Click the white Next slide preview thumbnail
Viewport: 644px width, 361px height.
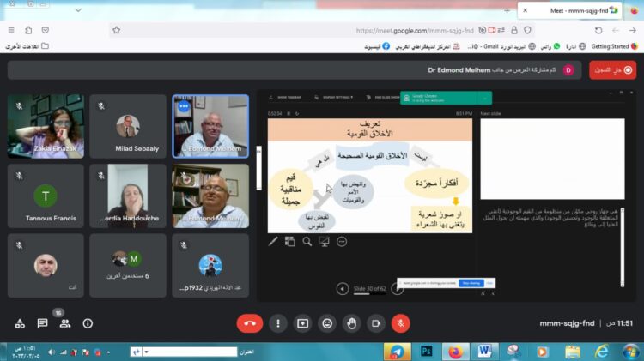[x=552, y=159]
